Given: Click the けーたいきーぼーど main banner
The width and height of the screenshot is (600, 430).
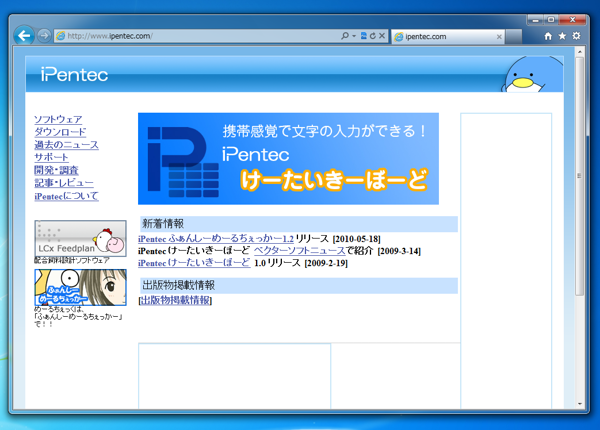Looking at the screenshot, I should [288, 158].
